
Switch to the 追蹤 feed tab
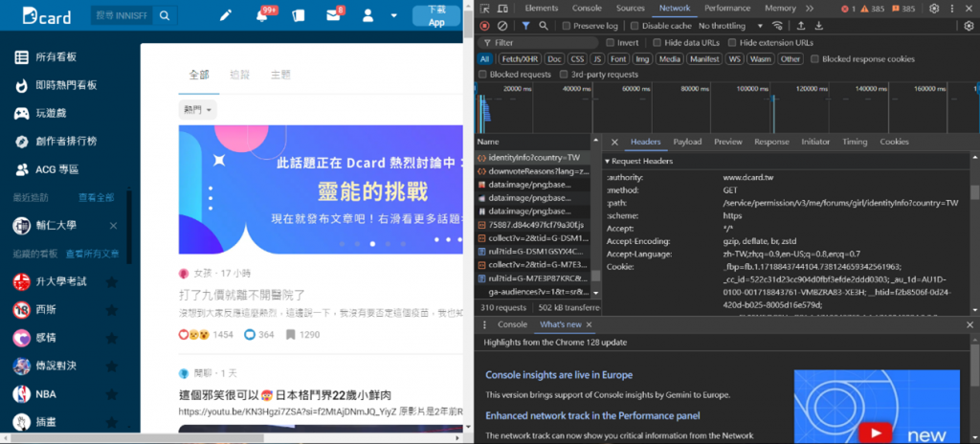pyautogui.click(x=240, y=75)
